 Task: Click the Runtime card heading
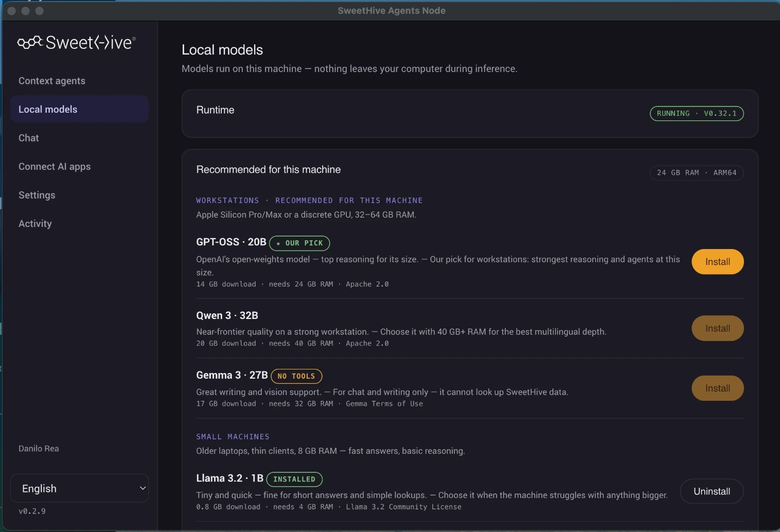[x=215, y=110]
